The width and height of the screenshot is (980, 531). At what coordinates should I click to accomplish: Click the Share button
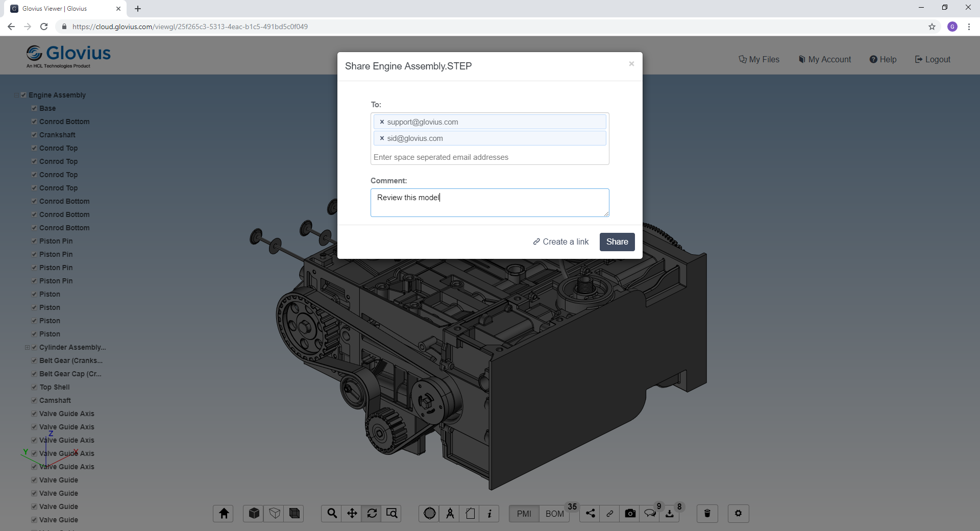(x=617, y=242)
